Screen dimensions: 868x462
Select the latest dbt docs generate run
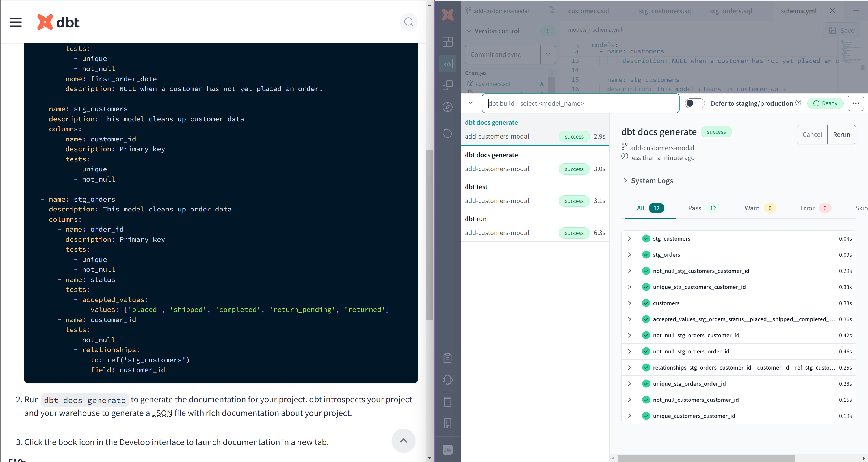click(535, 129)
